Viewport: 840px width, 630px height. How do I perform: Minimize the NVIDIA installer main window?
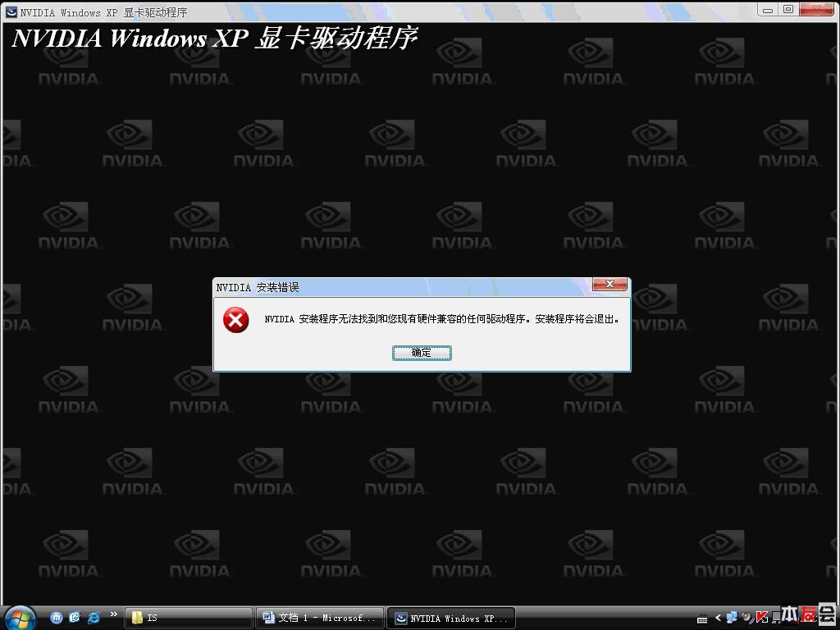[x=768, y=9]
